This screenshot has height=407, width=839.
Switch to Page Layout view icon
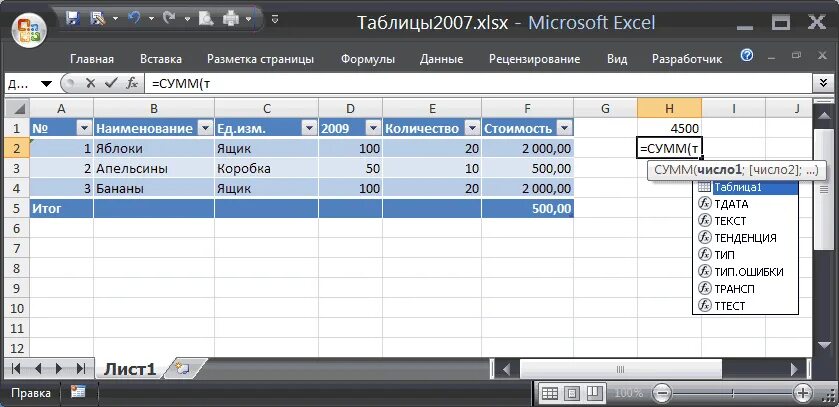(572, 394)
